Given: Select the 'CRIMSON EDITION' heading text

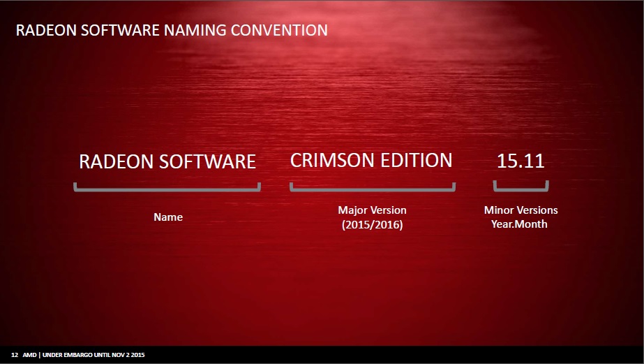Looking at the screenshot, I should [371, 160].
